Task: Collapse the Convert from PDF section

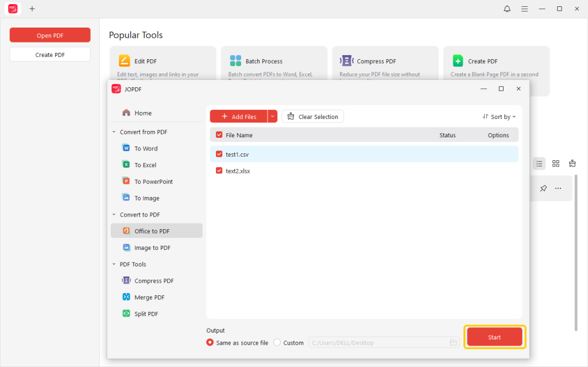Action: click(113, 132)
